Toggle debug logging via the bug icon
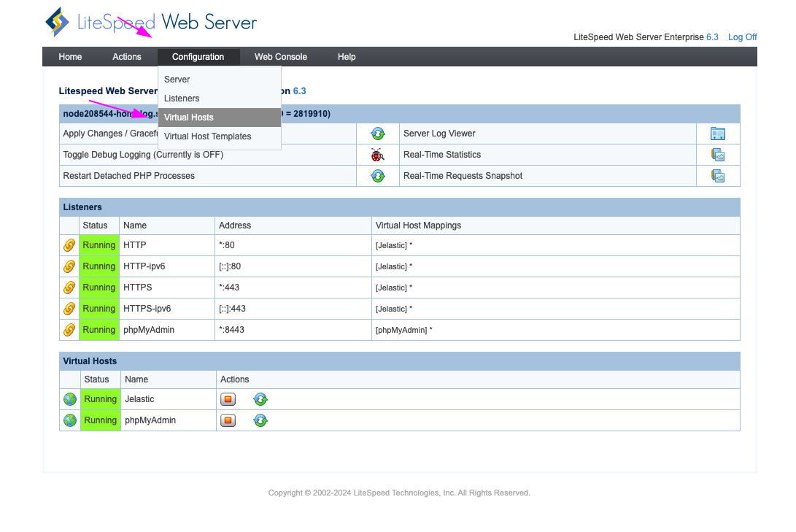 pyautogui.click(x=377, y=155)
